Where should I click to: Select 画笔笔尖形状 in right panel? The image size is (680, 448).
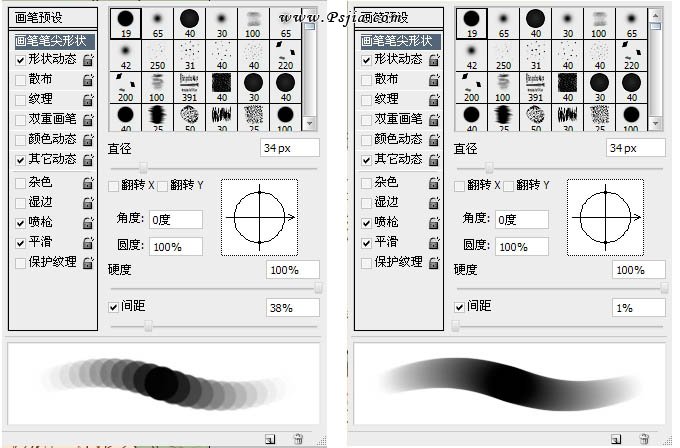click(x=399, y=41)
